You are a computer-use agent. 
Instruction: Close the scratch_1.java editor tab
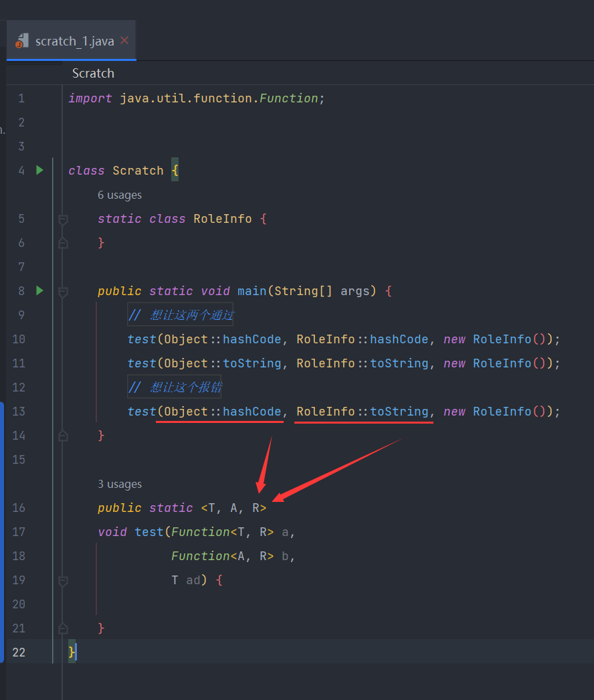pyautogui.click(x=124, y=40)
